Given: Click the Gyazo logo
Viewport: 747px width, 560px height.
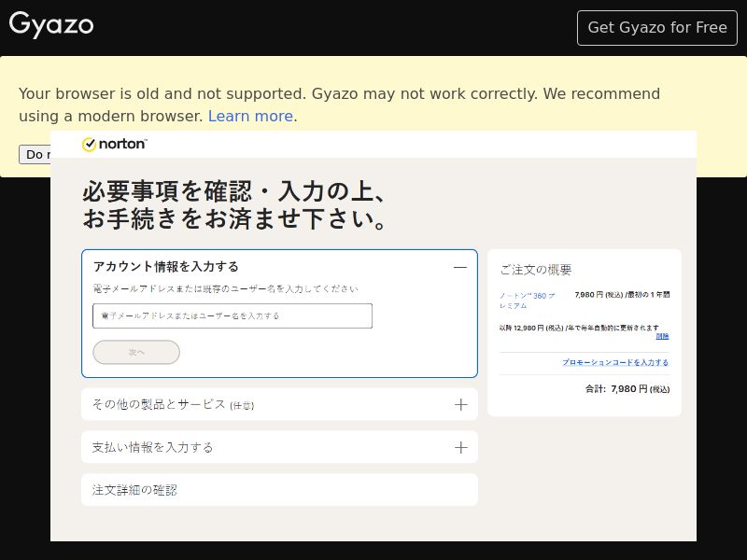Looking at the screenshot, I should pyautogui.click(x=51, y=26).
